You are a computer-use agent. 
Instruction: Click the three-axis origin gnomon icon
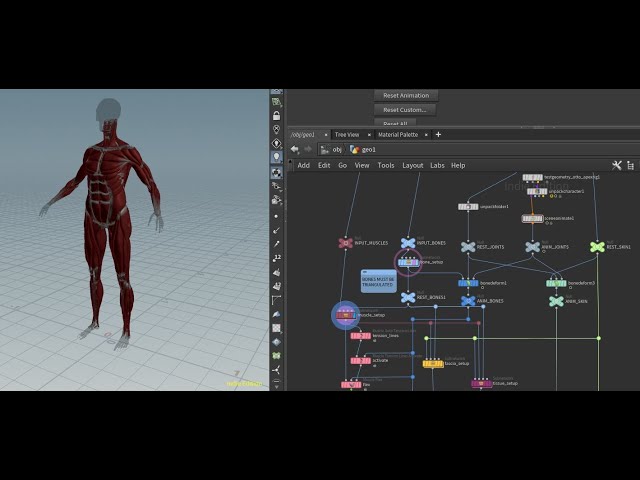pos(276,370)
